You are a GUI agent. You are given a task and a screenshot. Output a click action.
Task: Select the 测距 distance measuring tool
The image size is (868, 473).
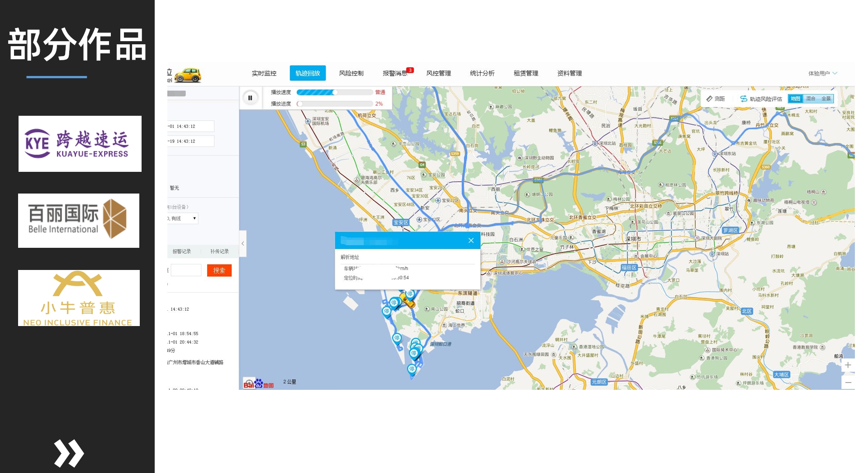pyautogui.click(x=716, y=99)
